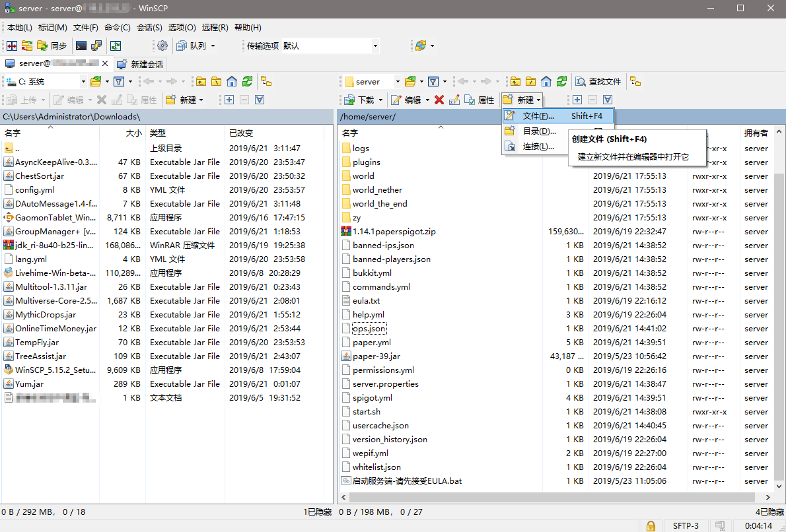Image resolution: width=786 pixels, height=532 pixels.
Task: Toggle the local directory tree icon
Action: click(x=266, y=82)
